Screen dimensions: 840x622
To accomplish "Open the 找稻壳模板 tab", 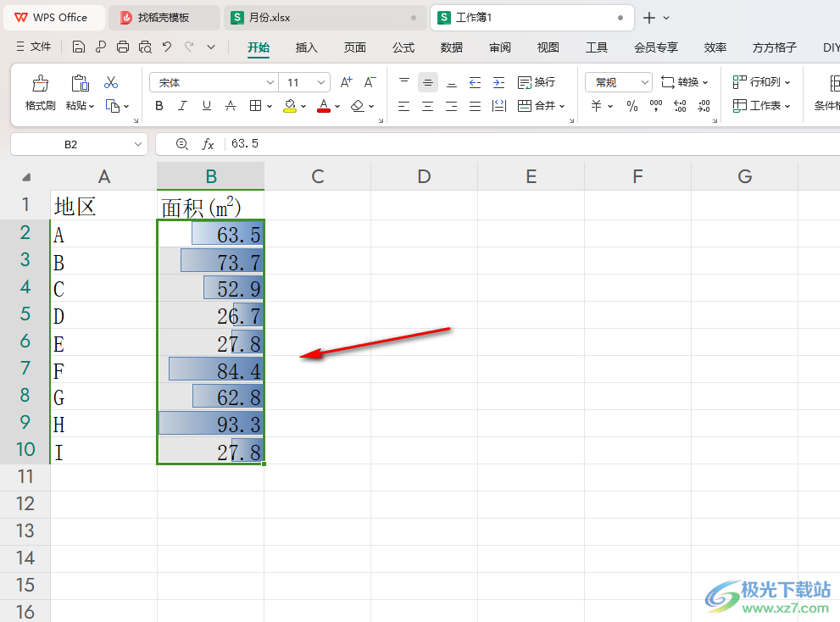I will 164,18.
